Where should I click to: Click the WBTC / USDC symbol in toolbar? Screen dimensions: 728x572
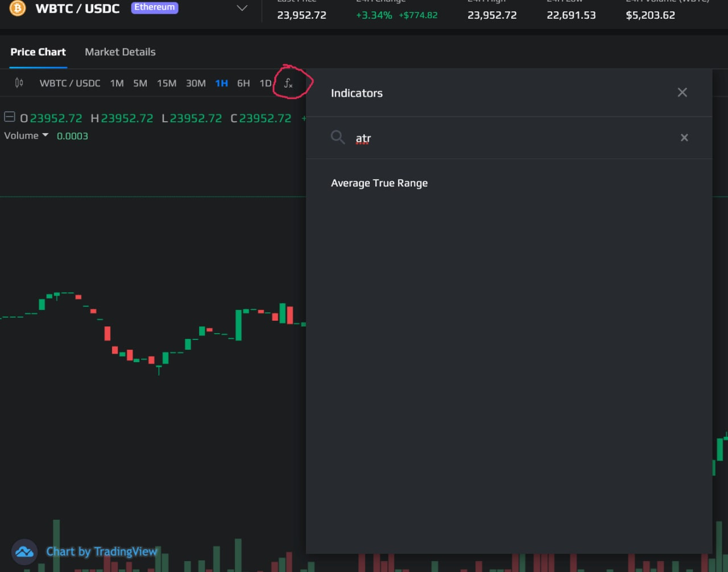click(70, 83)
